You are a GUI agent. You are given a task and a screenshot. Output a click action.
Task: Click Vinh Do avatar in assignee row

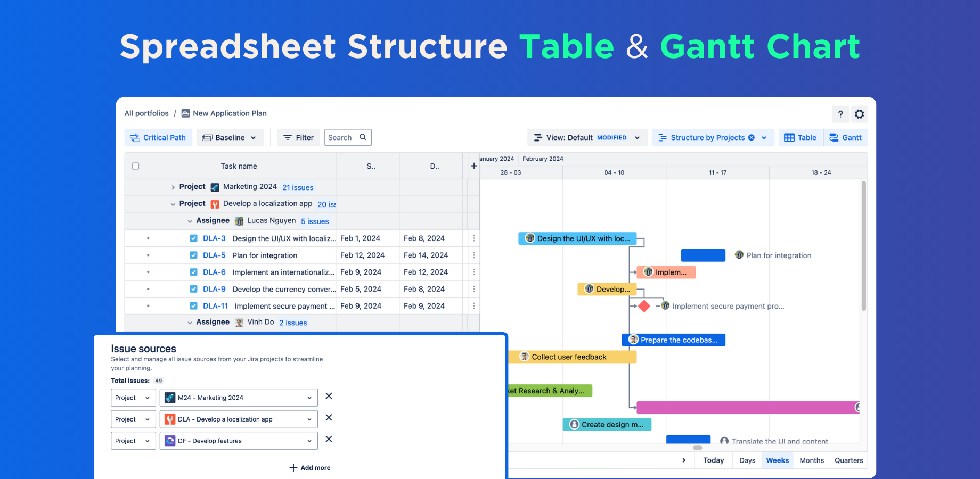click(x=239, y=323)
